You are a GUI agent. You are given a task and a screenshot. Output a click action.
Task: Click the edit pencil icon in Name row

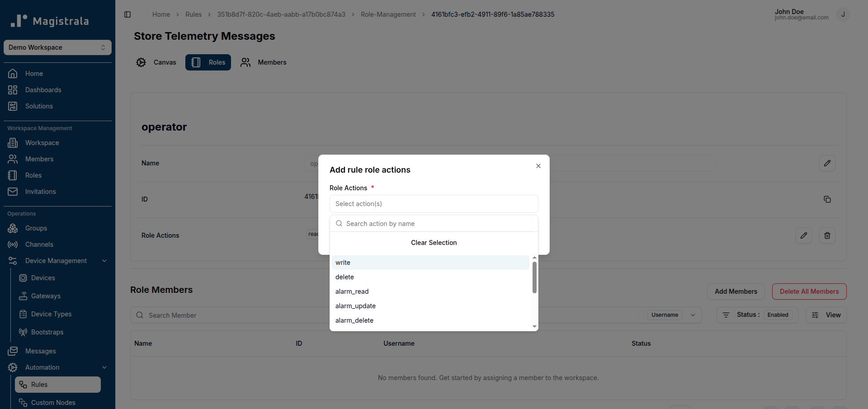[827, 163]
